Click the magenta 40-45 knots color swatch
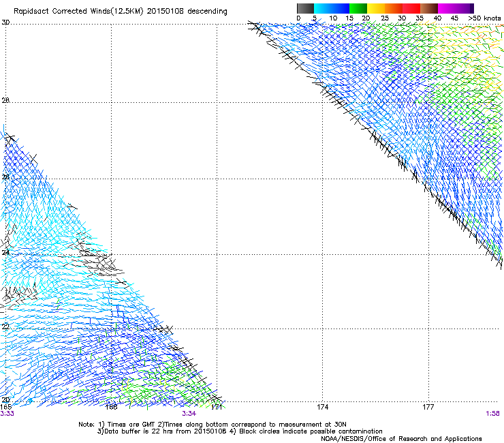The height and width of the screenshot is (443, 504). tap(447, 8)
